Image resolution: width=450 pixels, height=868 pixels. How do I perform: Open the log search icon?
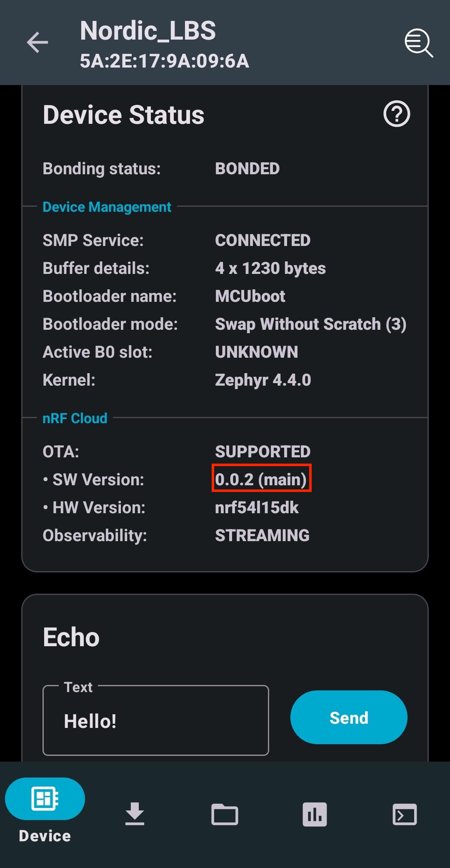pos(419,43)
